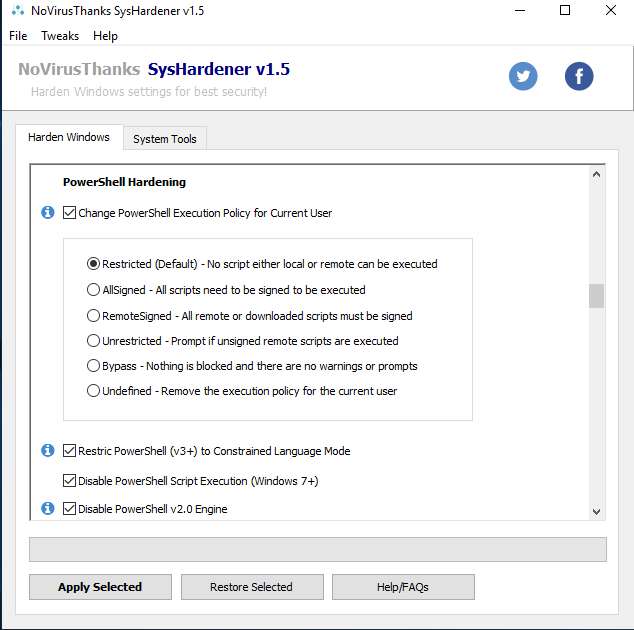Maximize the SysHardener window
Image resolution: width=634 pixels, height=630 pixels.
coord(565,11)
